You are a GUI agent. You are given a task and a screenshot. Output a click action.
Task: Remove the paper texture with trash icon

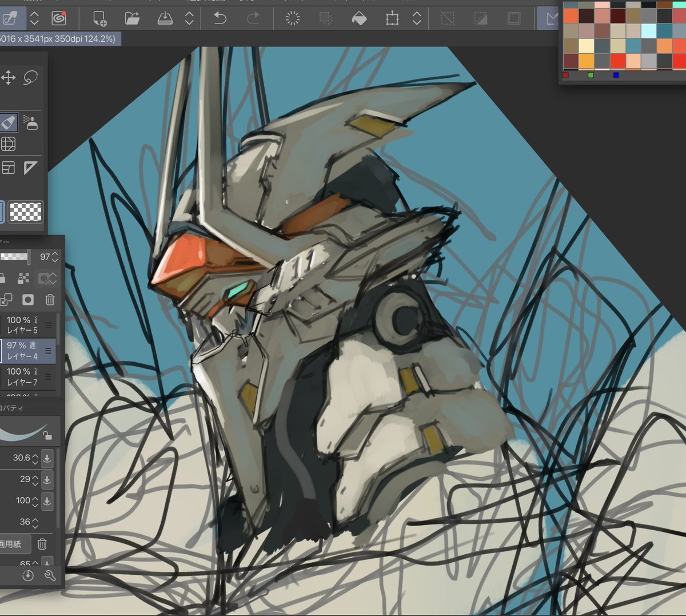(x=42, y=544)
